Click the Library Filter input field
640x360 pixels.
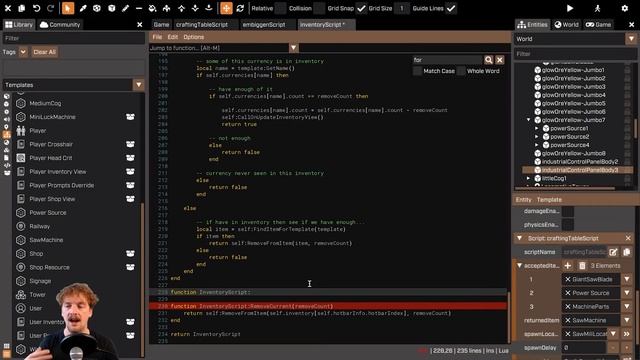point(73,38)
